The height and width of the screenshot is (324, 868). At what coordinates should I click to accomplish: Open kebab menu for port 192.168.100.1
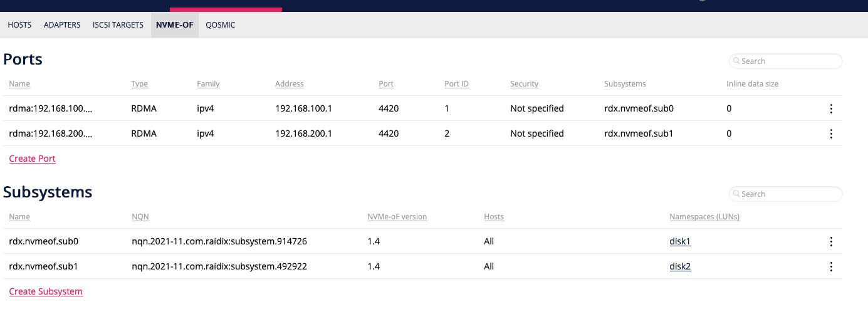[831, 108]
